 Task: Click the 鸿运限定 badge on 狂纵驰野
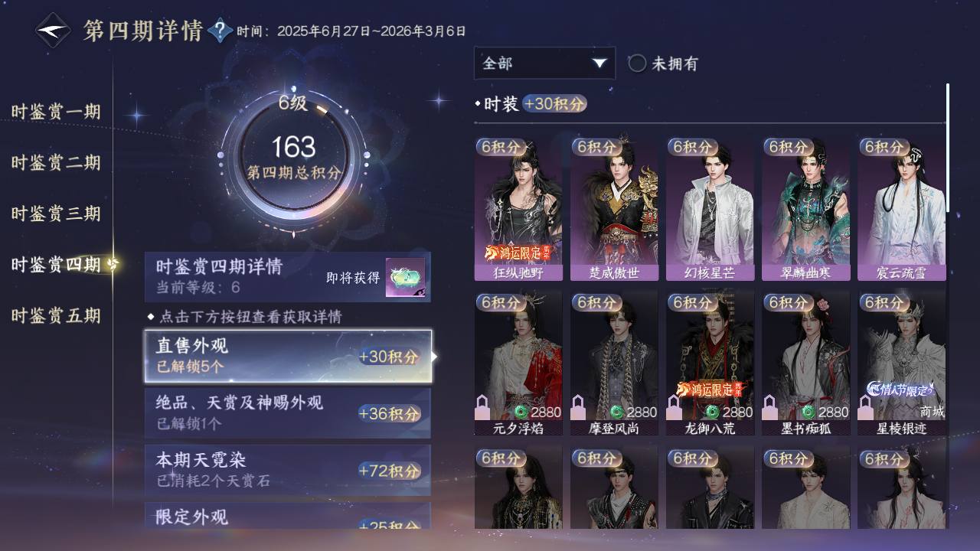coord(518,252)
